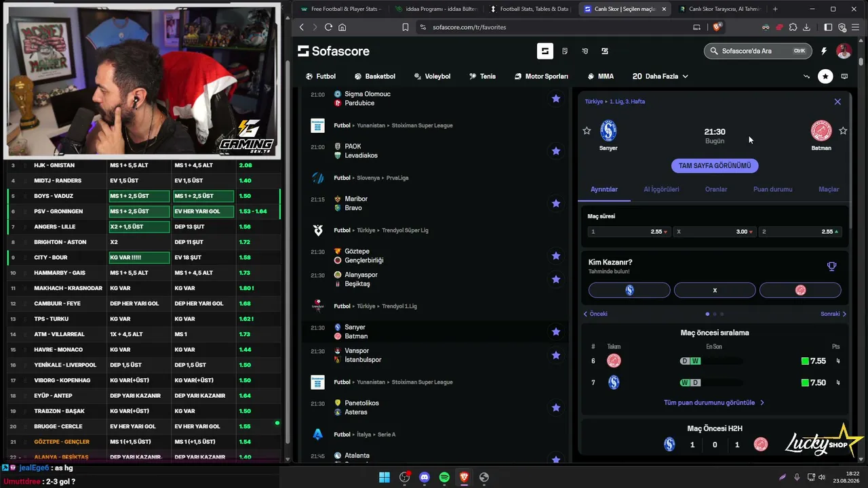Select the Motor Sporları tab

point(541,77)
